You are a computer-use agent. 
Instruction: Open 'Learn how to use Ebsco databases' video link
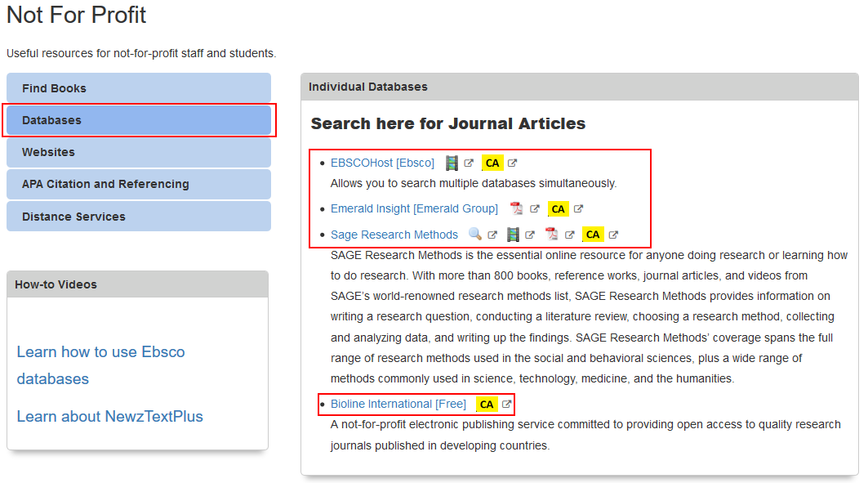click(100, 365)
